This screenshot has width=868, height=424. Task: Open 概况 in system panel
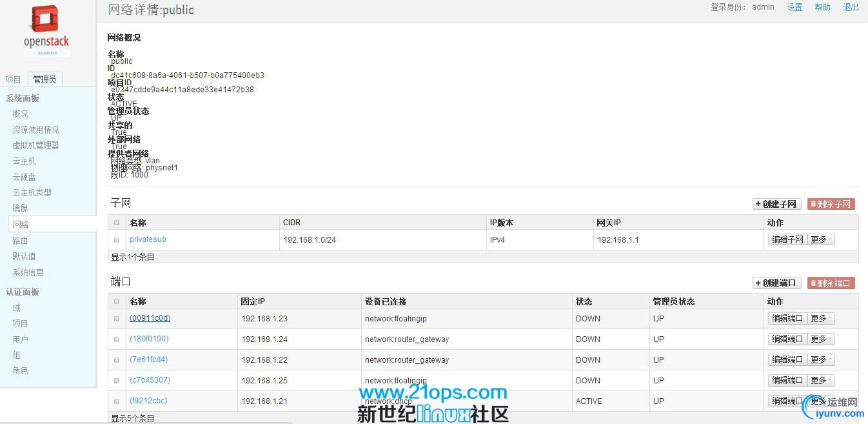[x=21, y=114]
